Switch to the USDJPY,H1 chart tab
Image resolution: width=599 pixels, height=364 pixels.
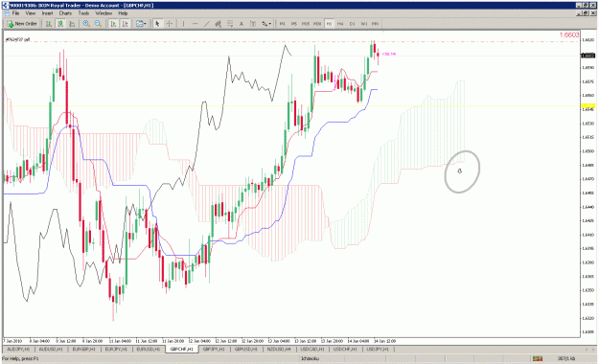pos(378,349)
